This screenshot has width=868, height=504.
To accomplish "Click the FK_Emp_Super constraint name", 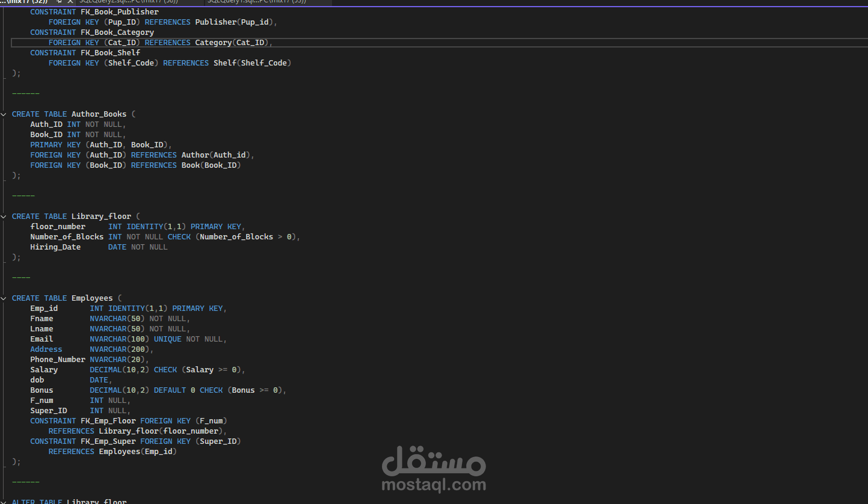I will click(x=108, y=441).
